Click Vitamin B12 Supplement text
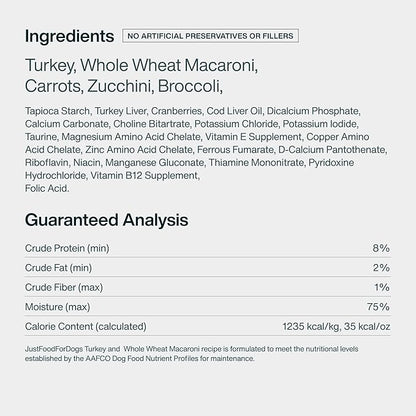 (x=145, y=176)
